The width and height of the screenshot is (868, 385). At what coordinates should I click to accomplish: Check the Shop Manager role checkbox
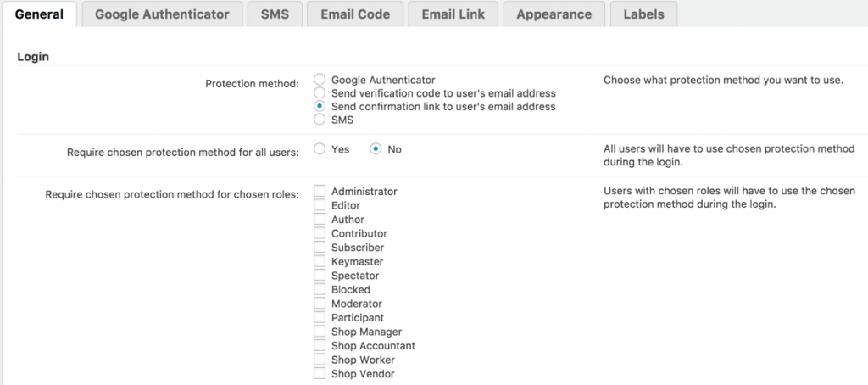click(x=320, y=332)
